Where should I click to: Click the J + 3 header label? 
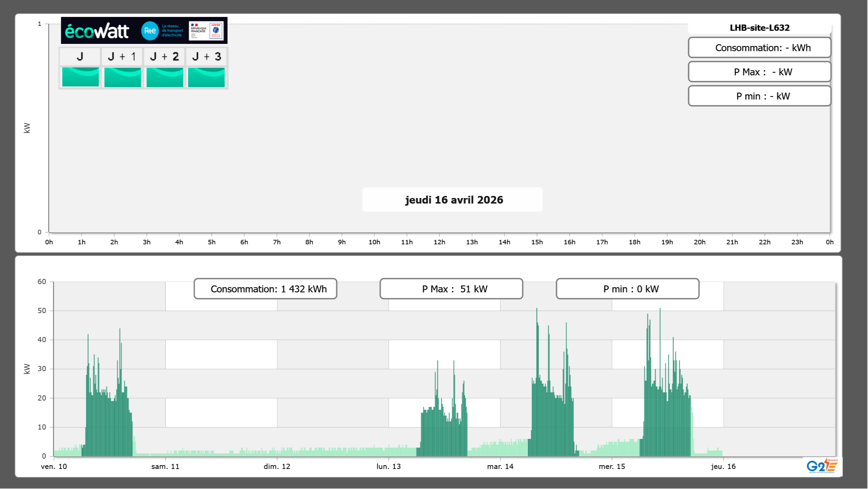point(206,57)
